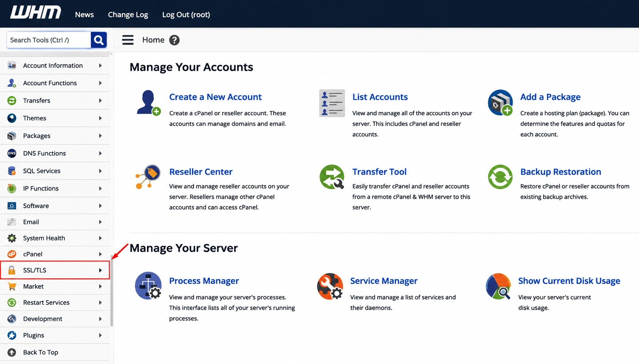This screenshot has height=364, width=639.
Task: Click the List Accounts icon
Action: [x=332, y=103]
